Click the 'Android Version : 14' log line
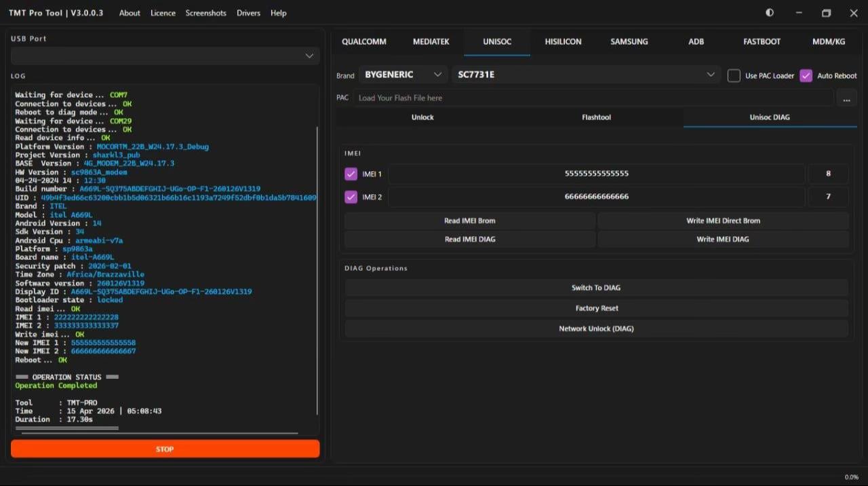 click(x=58, y=223)
